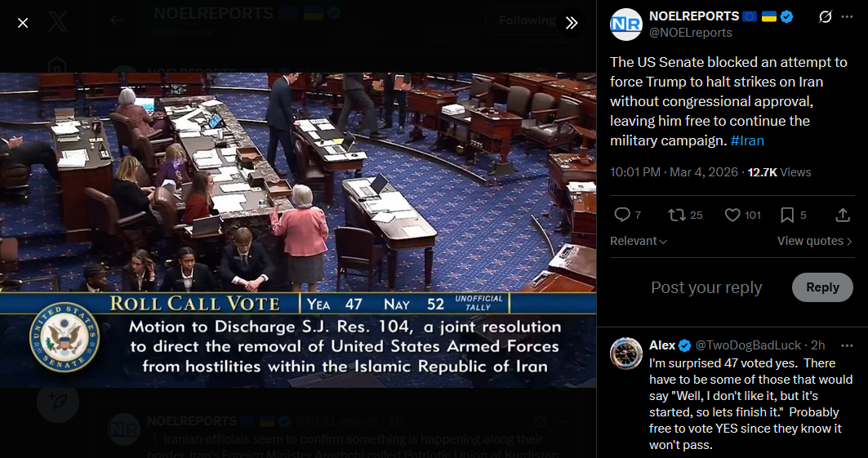Open Alex's profile avatar in replies
Viewport: 868px width, 458px height.
(x=626, y=353)
